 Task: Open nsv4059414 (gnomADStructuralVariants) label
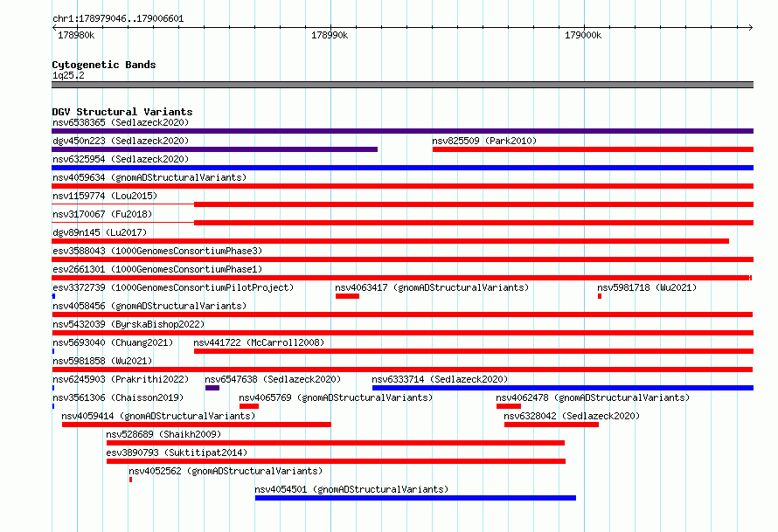[x=158, y=416]
